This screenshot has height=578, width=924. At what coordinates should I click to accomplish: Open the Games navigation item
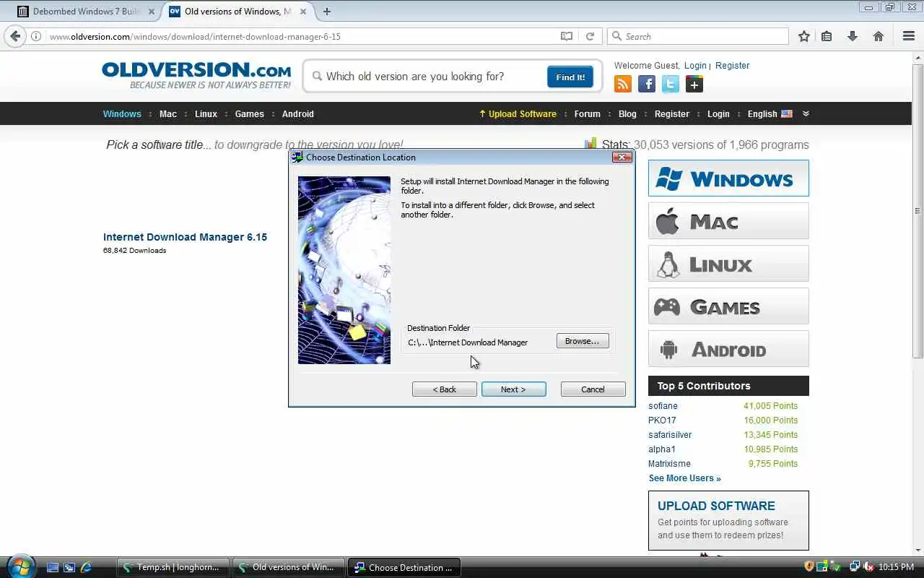(x=250, y=114)
